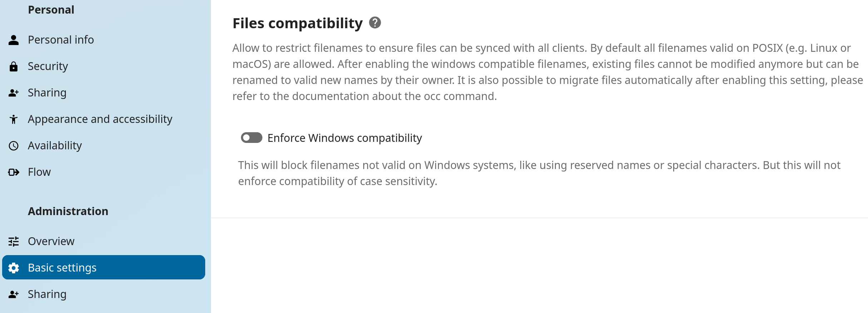Click the Availability clock icon
The height and width of the screenshot is (313, 868).
(x=14, y=145)
